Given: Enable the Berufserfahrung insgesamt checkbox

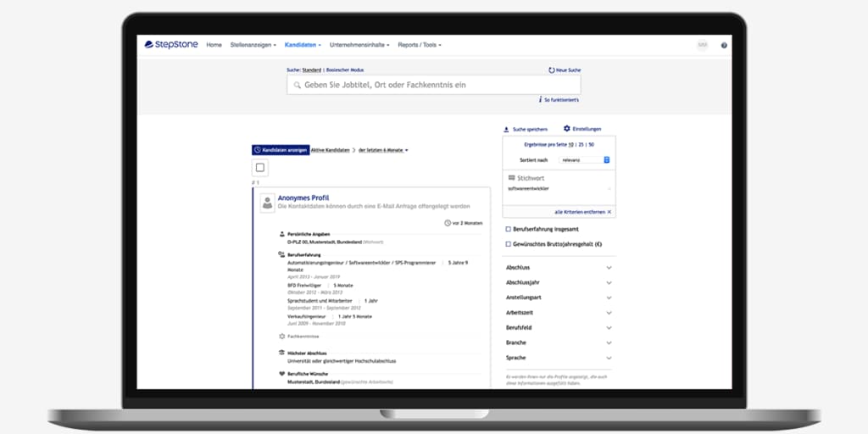Looking at the screenshot, I should pyautogui.click(x=509, y=229).
